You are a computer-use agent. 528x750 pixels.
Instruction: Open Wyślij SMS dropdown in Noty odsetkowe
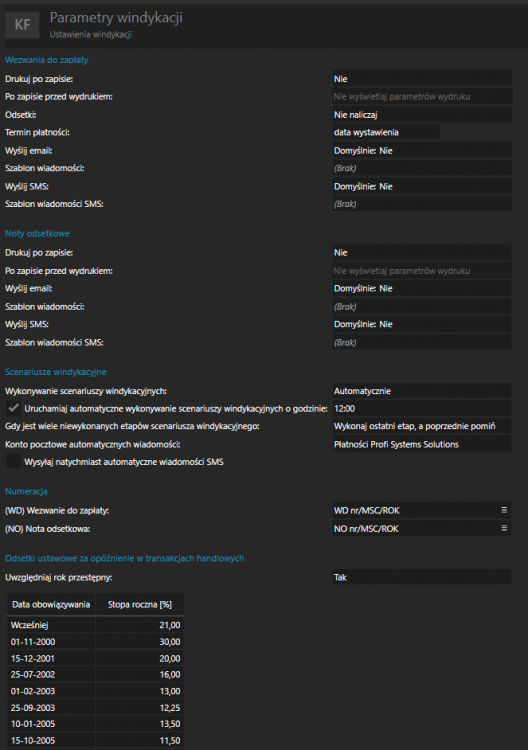[422, 324]
